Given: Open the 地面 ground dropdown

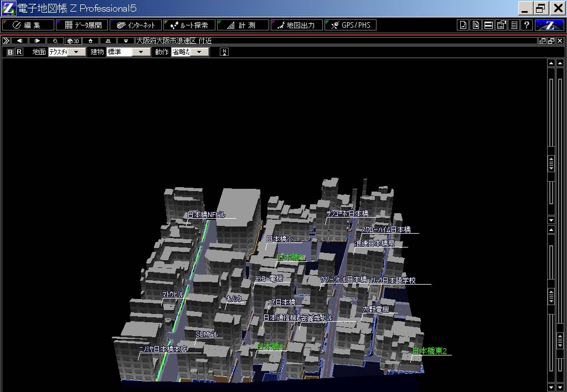Looking at the screenshot, I should tap(67, 52).
